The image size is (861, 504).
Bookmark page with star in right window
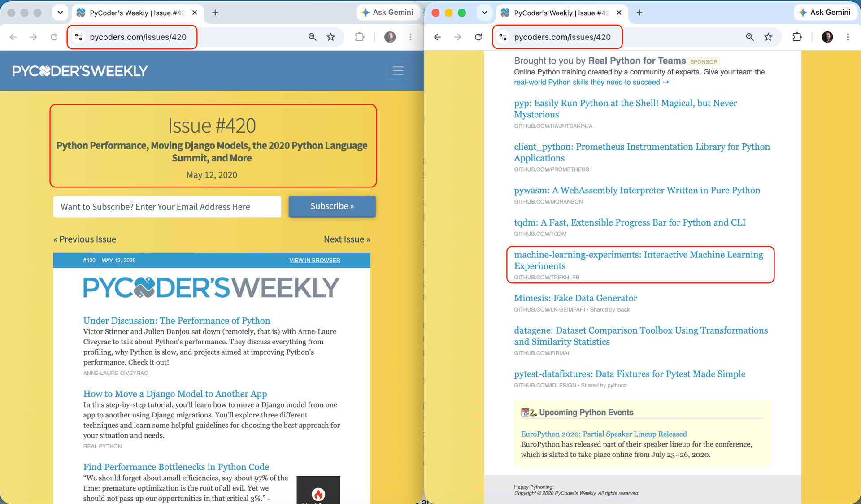pyautogui.click(x=768, y=37)
